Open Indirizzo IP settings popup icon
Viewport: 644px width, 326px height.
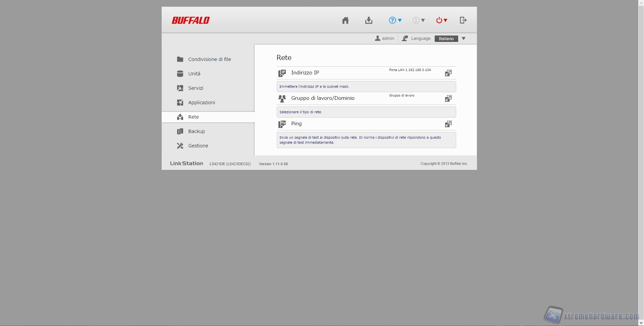click(448, 73)
